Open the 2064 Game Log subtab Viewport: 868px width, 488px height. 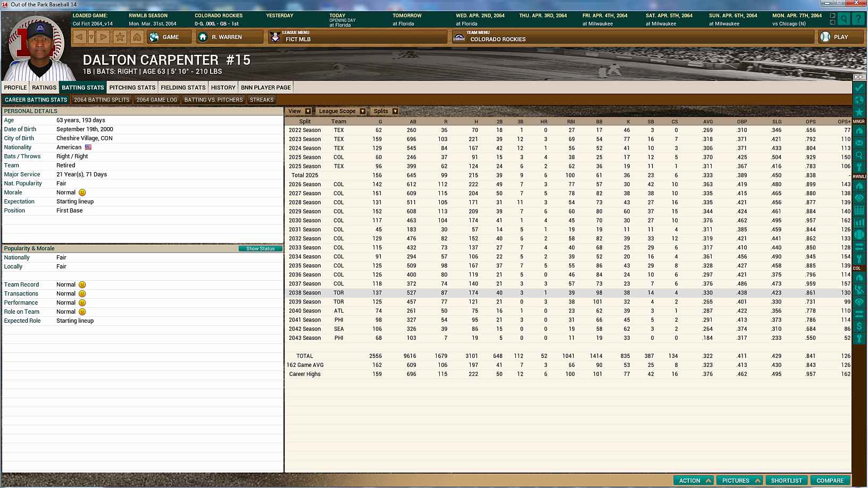156,100
